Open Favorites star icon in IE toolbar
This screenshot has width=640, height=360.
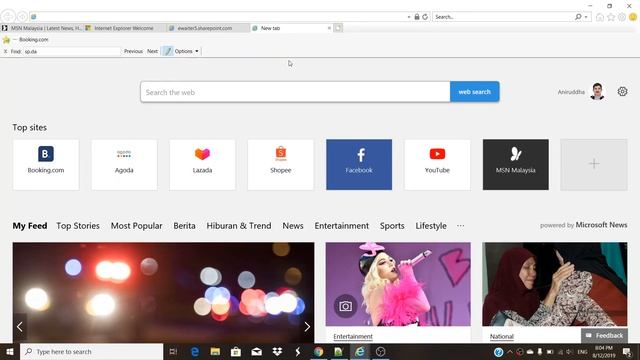611,17
